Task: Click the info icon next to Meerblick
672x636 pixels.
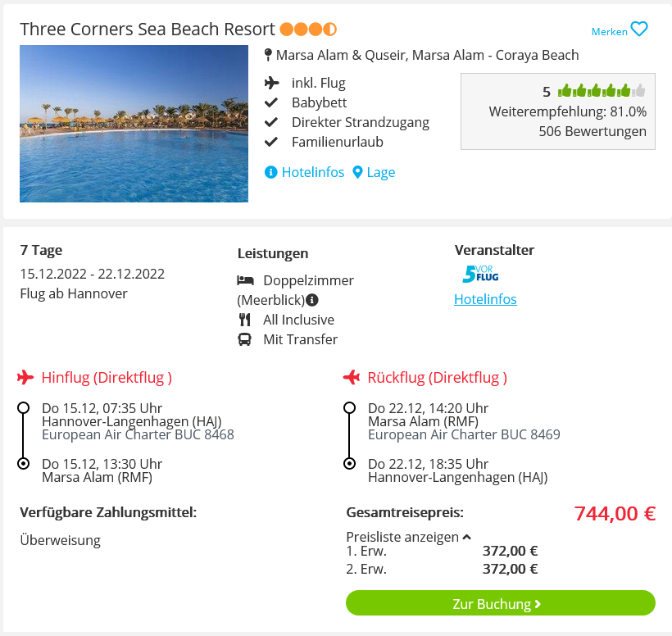Action: tap(312, 300)
